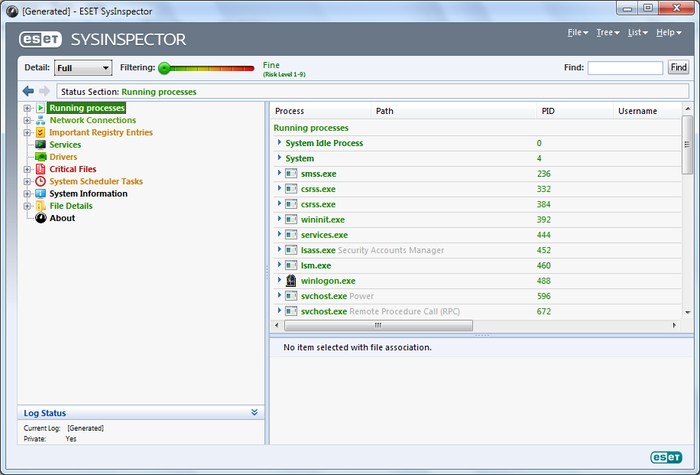700x475 pixels.
Task: Open the Detail level dropdown
Action: [83, 68]
